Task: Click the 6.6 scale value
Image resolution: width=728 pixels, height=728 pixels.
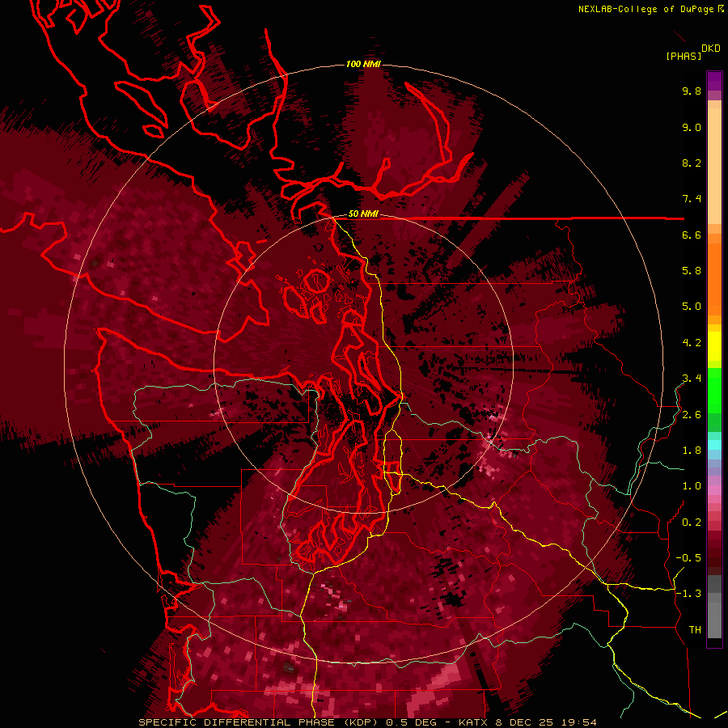Action: (692, 235)
